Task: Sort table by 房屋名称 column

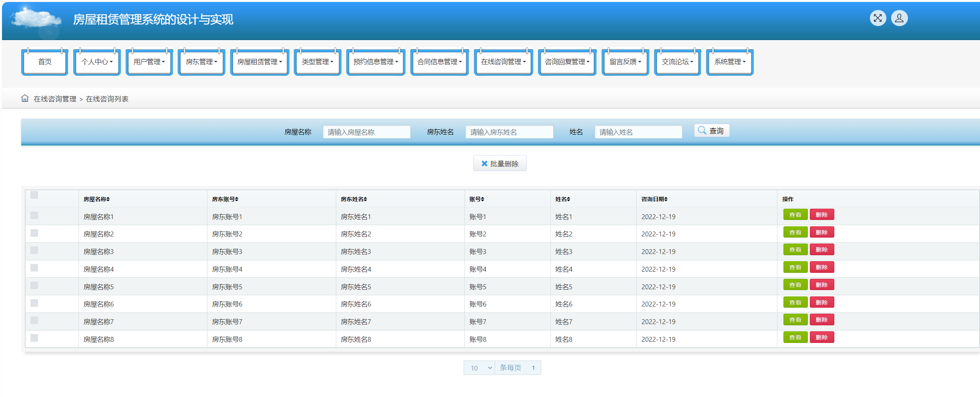Action: tap(96, 199)
